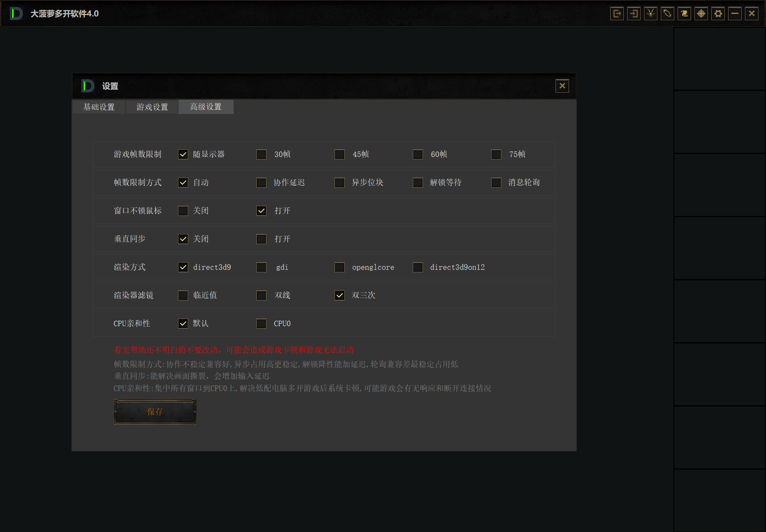Close the 设置 dialog with X

tap(562, 86)
